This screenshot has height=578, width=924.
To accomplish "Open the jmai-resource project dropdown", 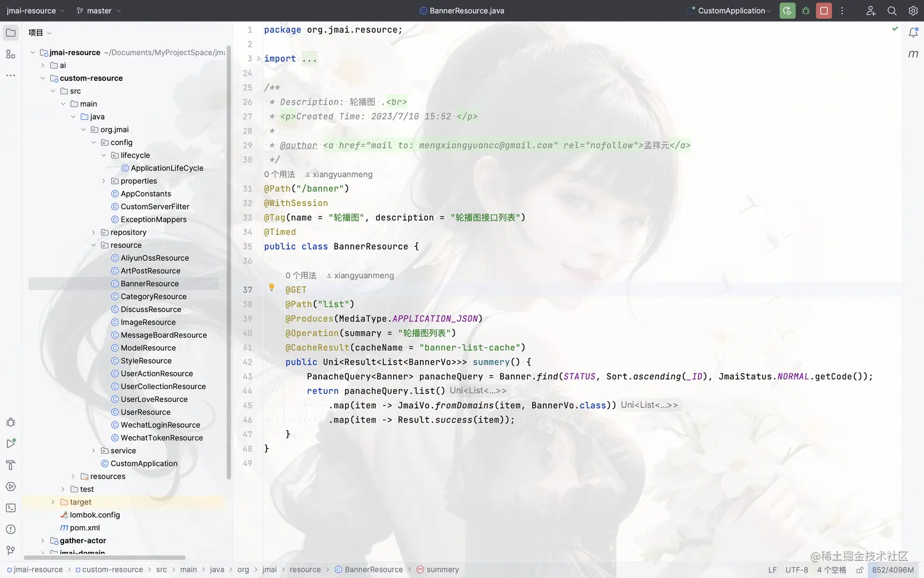I will pos(35,10).
